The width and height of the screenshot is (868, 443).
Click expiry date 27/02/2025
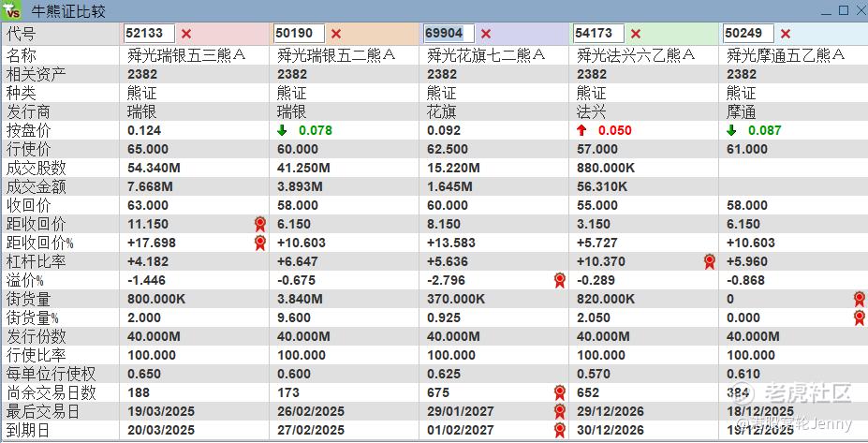[x=311, y=430]
